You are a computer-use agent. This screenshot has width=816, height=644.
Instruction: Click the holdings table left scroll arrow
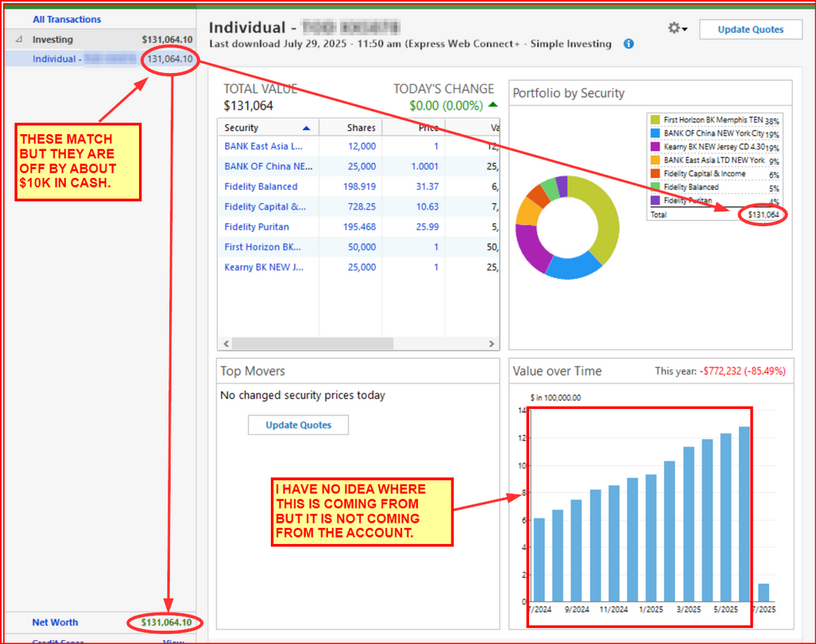(x=226, y=344)
